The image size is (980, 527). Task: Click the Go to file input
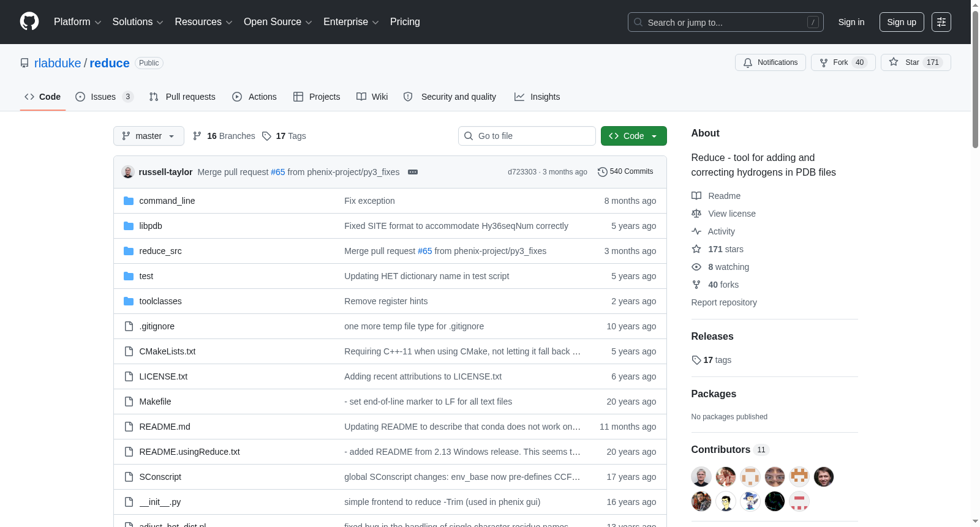(x=527, y=136)
